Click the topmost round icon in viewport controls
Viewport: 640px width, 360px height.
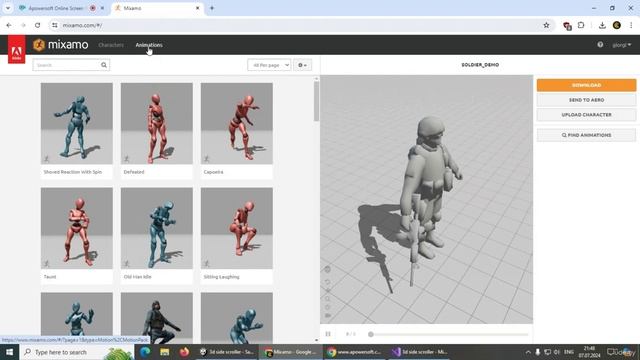tap(327, 269)
